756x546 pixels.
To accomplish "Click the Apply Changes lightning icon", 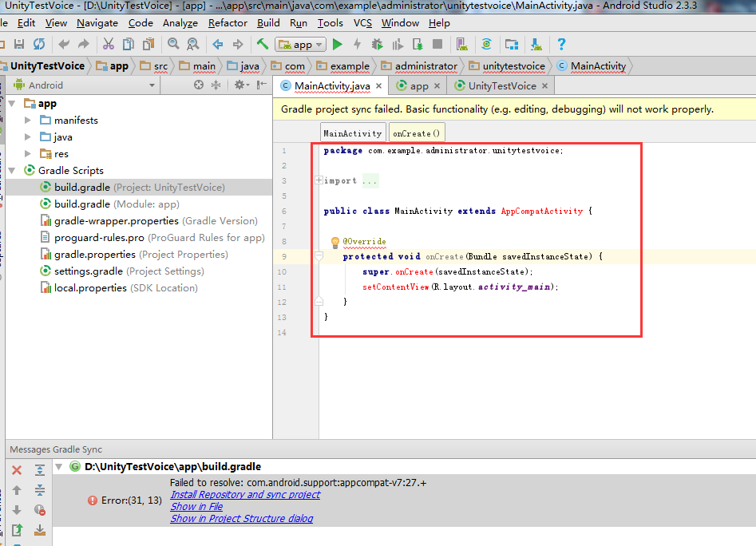I will [x=358, y=45].
